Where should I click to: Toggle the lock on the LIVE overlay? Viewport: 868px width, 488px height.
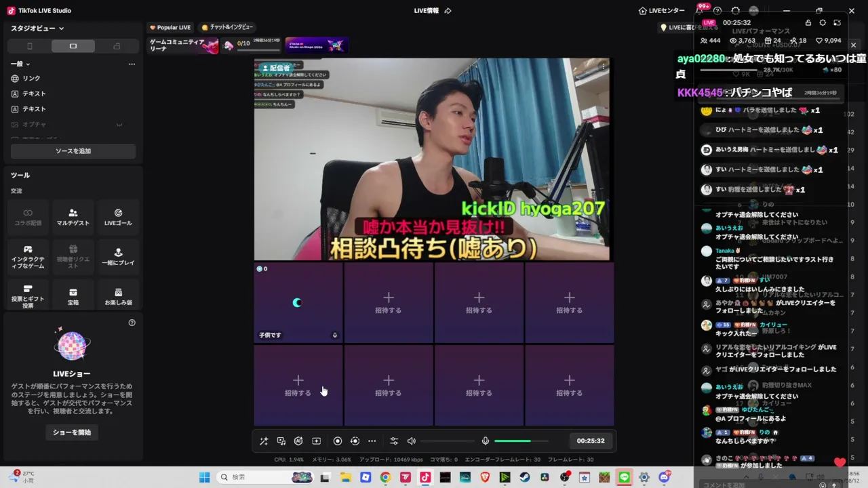point(808,22)
